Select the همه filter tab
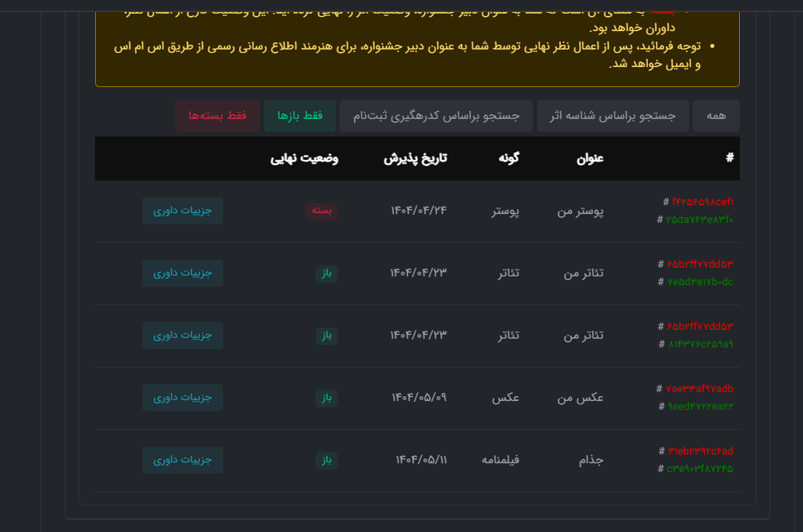Screen dimensions: 803x532 [716, 116]
